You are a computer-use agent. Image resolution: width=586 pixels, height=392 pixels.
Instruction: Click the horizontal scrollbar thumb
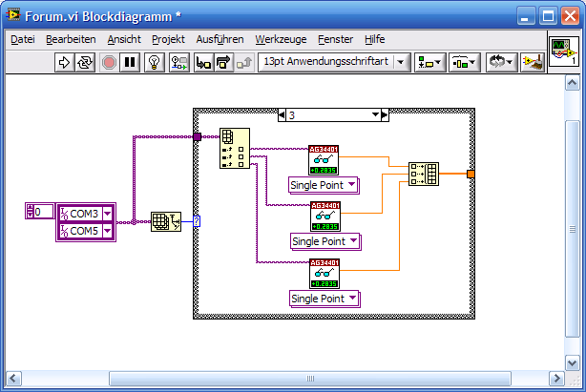[x=310, y=379]
